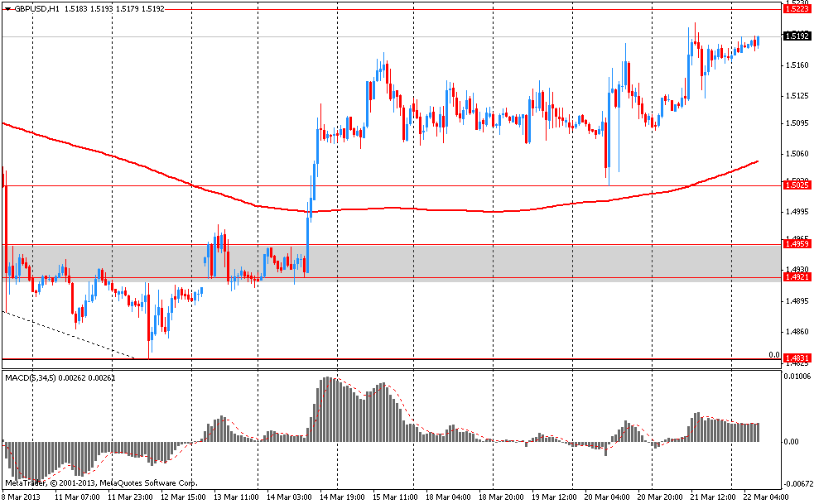Click the 0.01006 MACD scale value

797,377
